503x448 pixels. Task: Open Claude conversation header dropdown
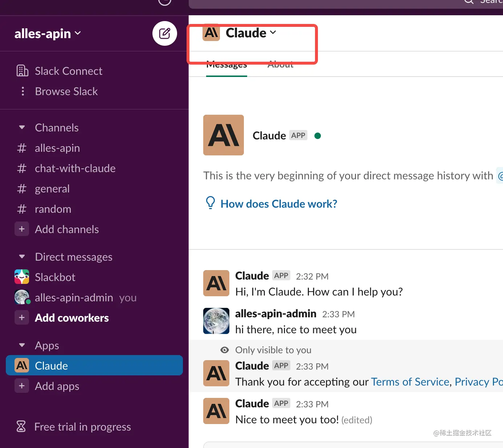coord(251,33)
